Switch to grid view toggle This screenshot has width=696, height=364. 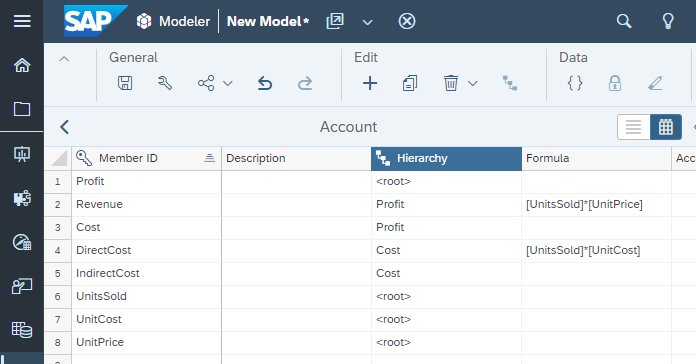coord(666,127)
